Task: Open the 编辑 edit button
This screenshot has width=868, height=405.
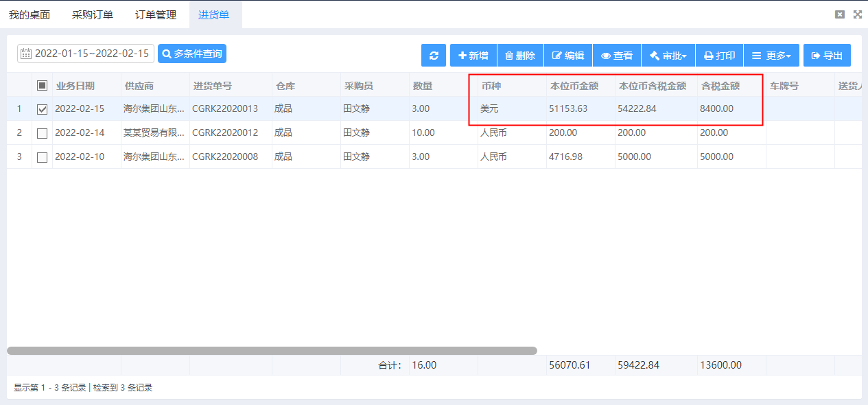Action: (568, 56)
